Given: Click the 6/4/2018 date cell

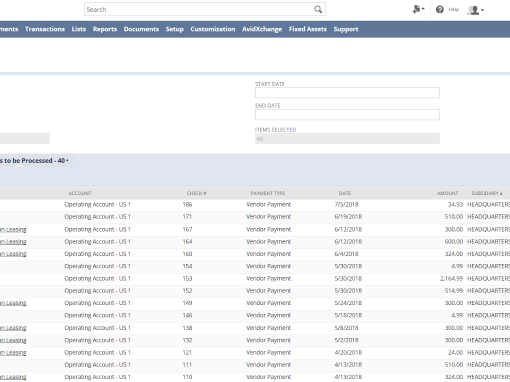Looking at the screenshot, I should (346, 254).
